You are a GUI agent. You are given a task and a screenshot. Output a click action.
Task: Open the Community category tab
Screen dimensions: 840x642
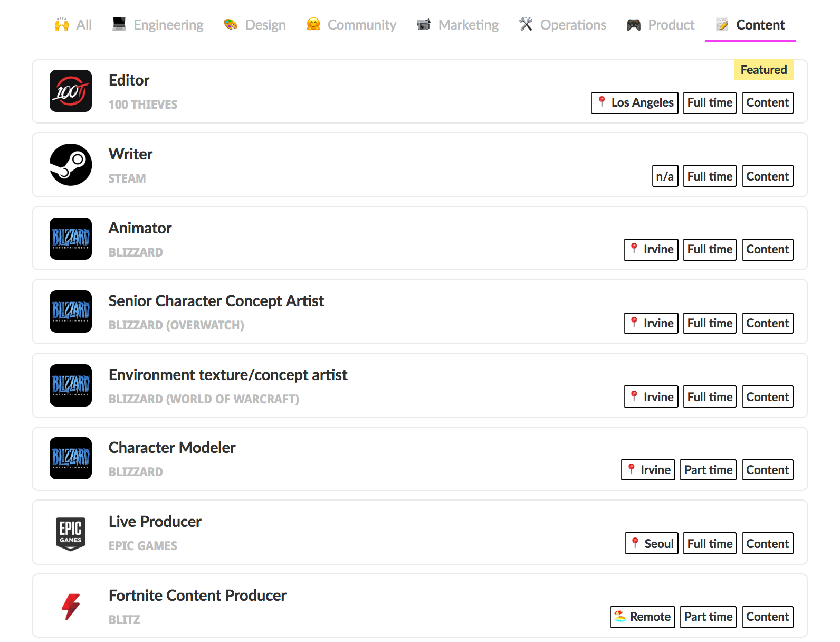351,25
